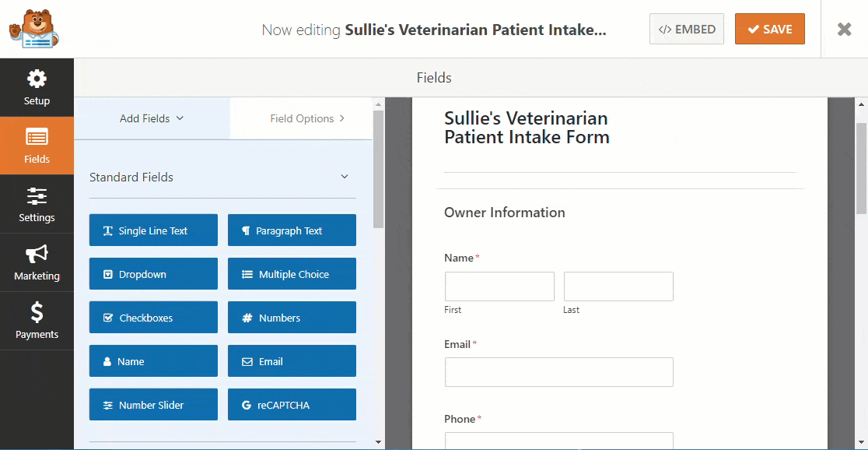Image resolution: width=868 pixels, height=450 pixels.
Task: Open the Settings sliders panel
Action: (37, 204)
